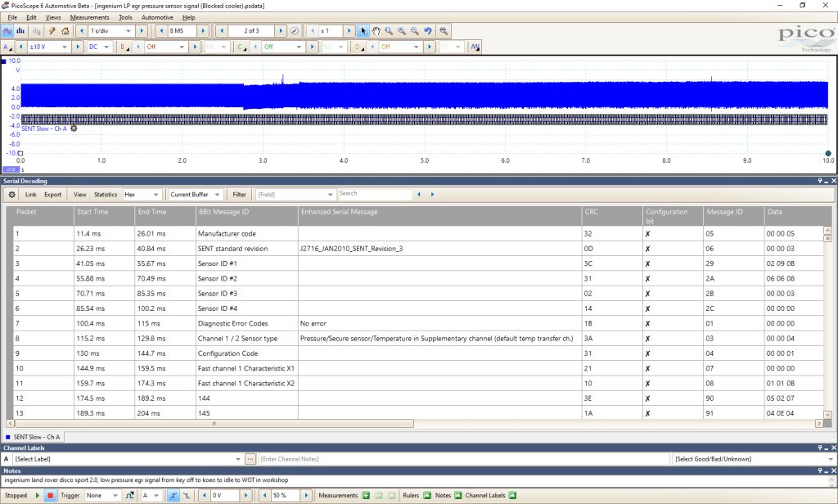Image resolution: width=838 pixels, height=504 pixels.
Task: Open the Help menu
Action: (x=189, y=17)
